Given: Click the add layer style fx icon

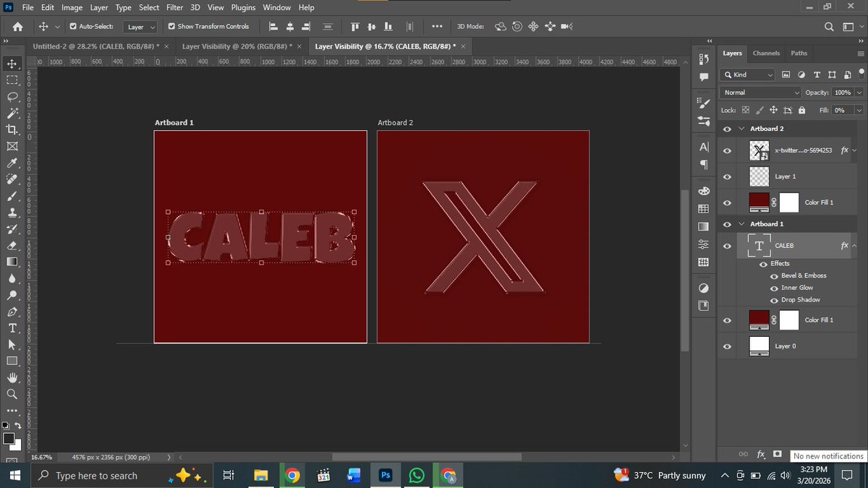Looking at the screenshot, I should (761, 454).
